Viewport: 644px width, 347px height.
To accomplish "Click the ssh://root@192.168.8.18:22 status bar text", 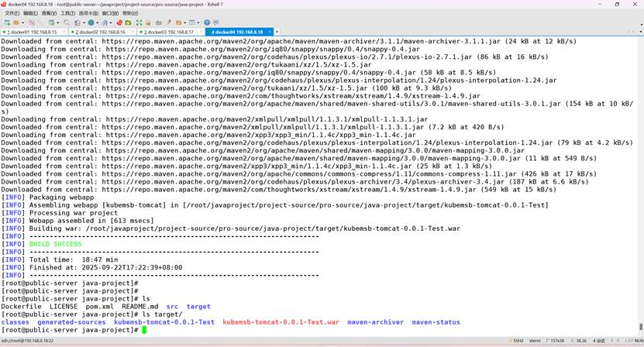I will coord(28,341).
